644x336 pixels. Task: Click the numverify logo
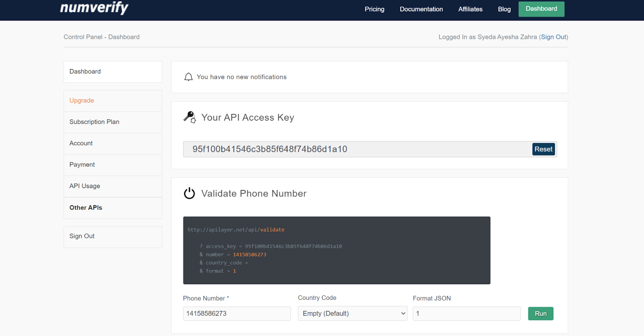pos(94,8)
